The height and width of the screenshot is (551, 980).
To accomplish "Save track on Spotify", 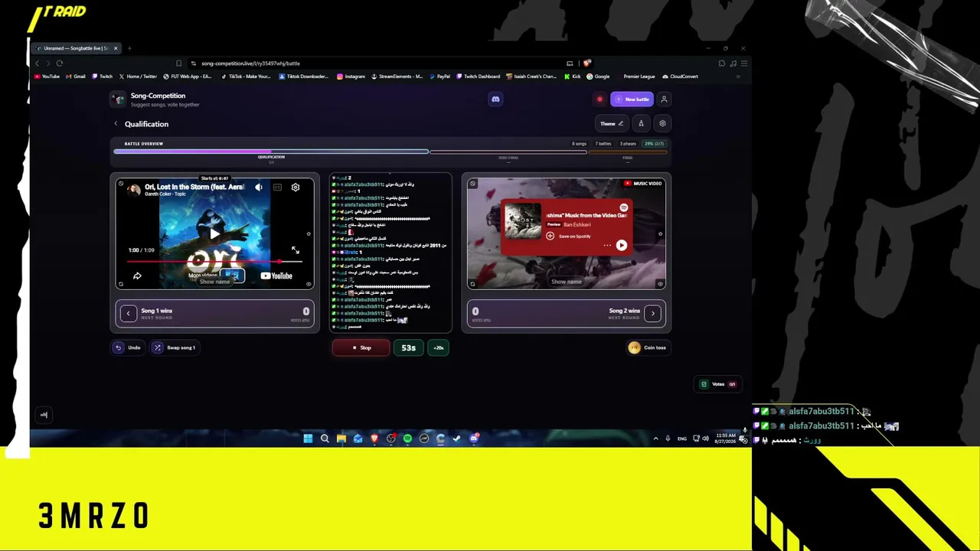I will [568, 236].
